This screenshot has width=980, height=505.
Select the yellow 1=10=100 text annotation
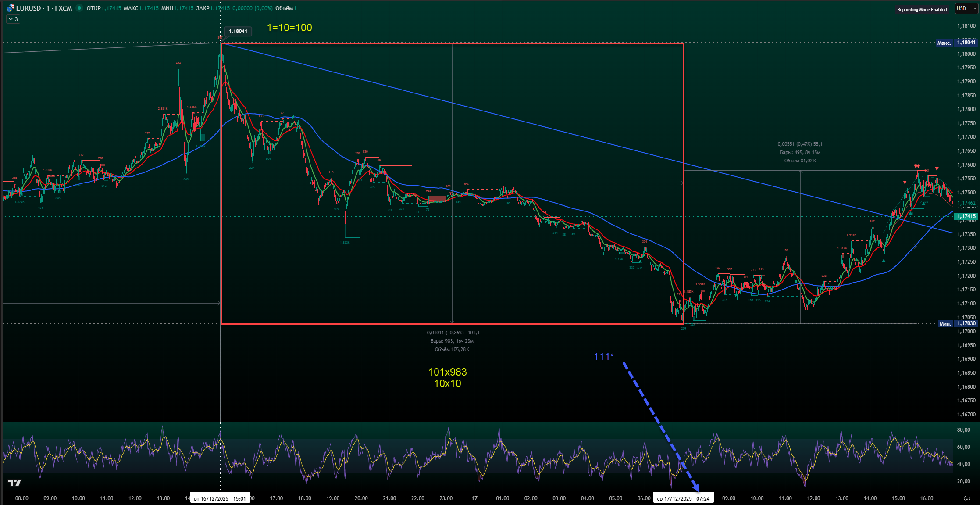coord(289,28)
